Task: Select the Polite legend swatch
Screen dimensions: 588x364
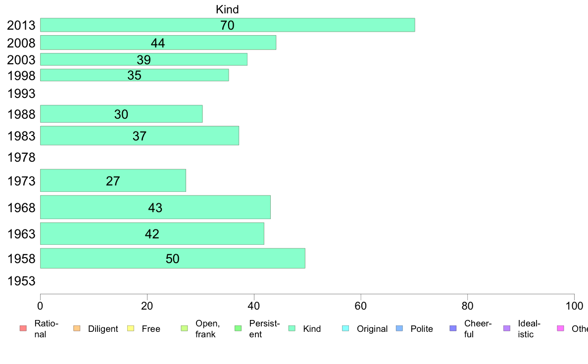Action: (x=399, y=328)
